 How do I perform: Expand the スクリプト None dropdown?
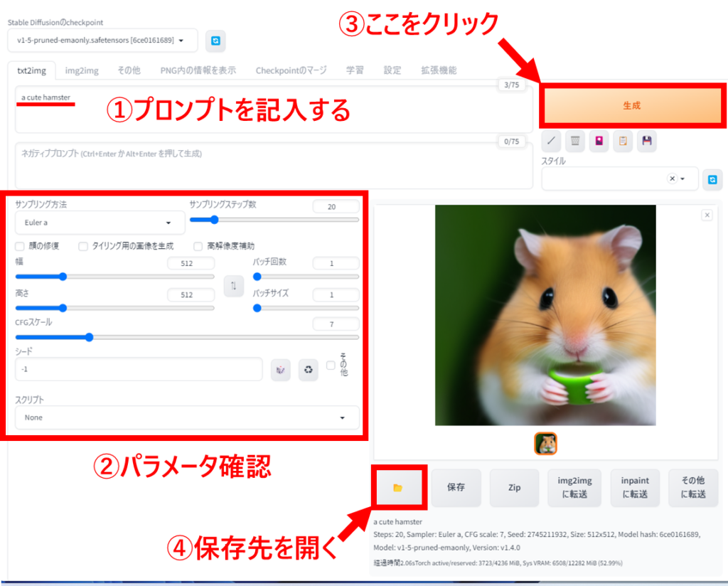[187, 417]
